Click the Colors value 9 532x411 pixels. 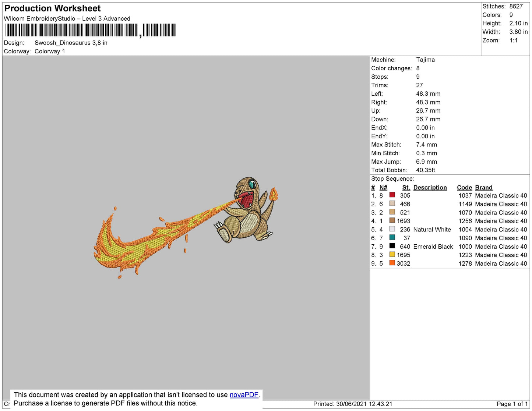point(511,15)
